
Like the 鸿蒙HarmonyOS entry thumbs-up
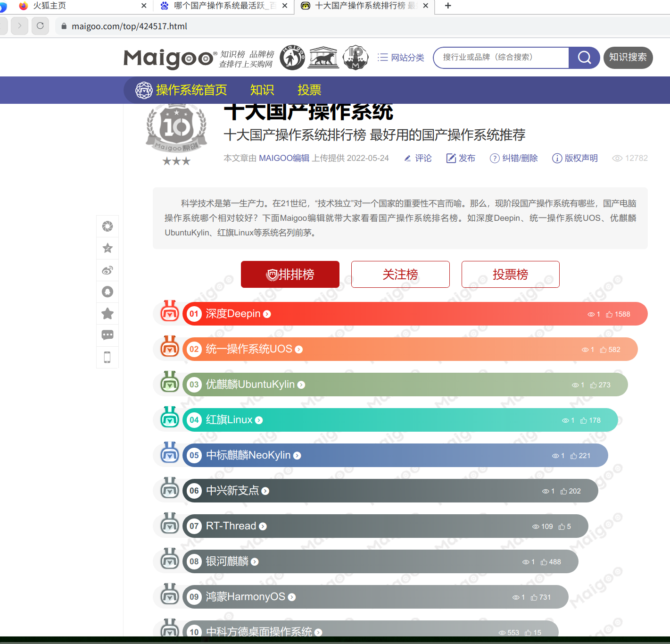click(533, 597)
